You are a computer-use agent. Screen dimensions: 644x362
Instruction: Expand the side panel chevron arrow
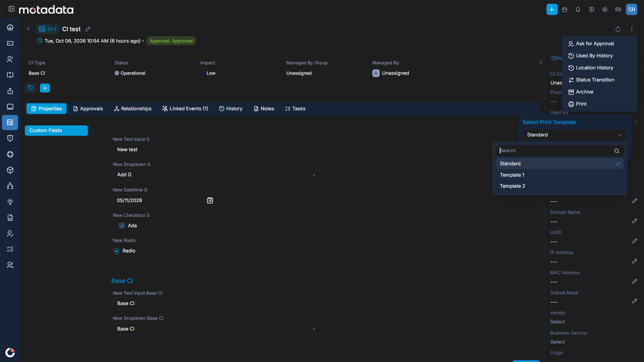[540, 63]
